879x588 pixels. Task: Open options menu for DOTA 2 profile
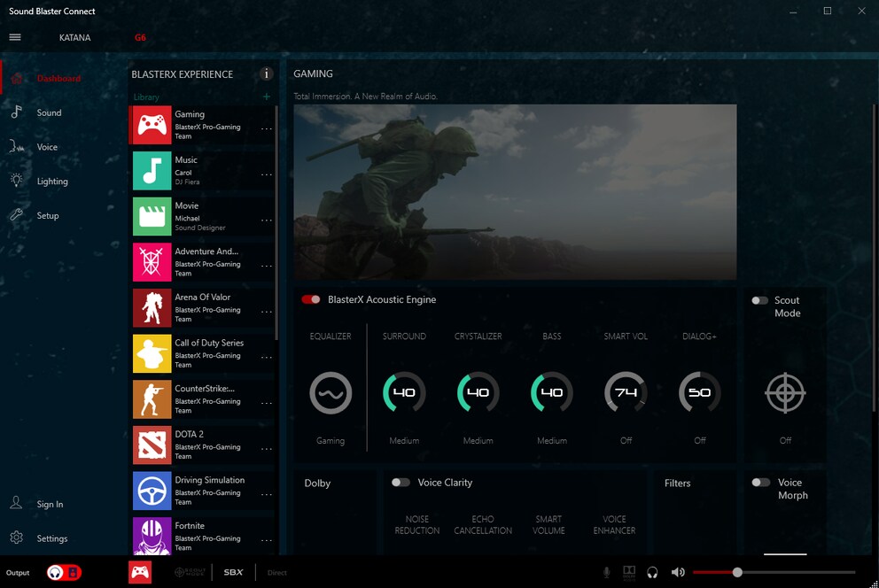[267, 449]
